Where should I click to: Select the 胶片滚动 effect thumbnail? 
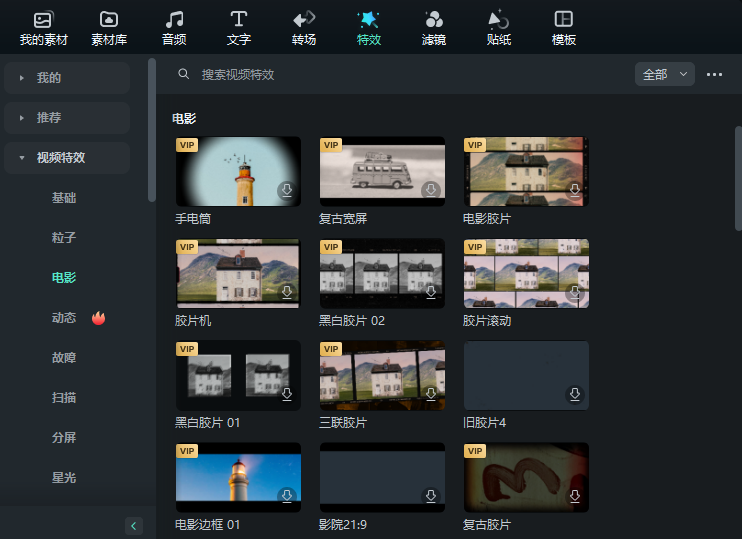tap(526, 274)
